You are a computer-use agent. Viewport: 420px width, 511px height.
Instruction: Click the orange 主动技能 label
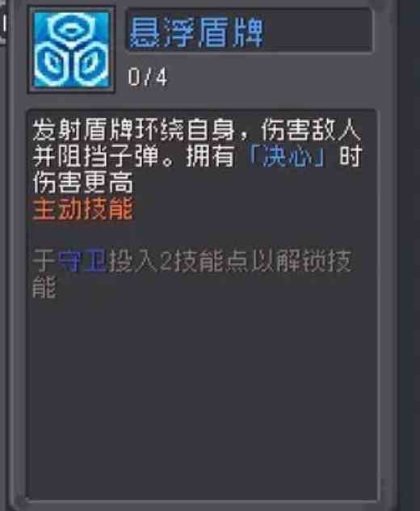[x=83, y=209]
